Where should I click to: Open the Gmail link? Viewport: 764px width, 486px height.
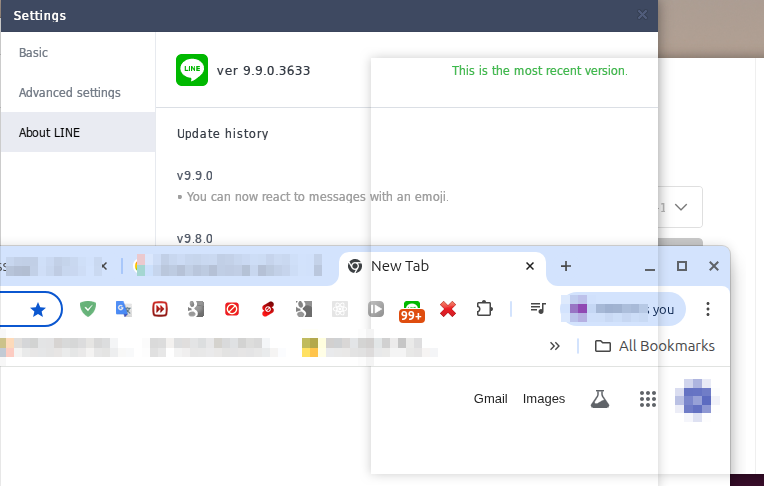(x=490, y=399)
